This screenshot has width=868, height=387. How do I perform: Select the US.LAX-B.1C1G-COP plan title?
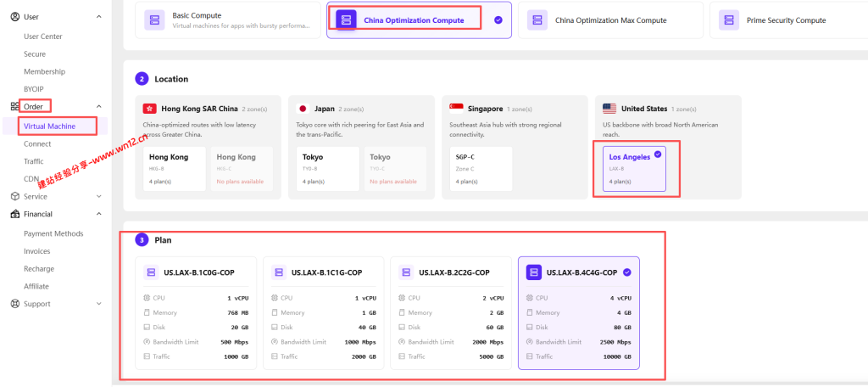coord(326,272)
